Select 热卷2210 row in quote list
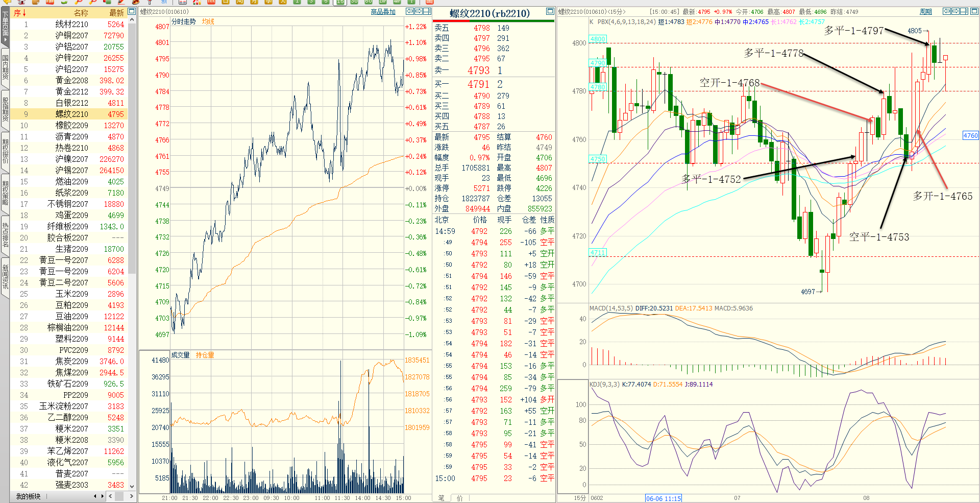980x503 pixels. click(x=68, y=148)
